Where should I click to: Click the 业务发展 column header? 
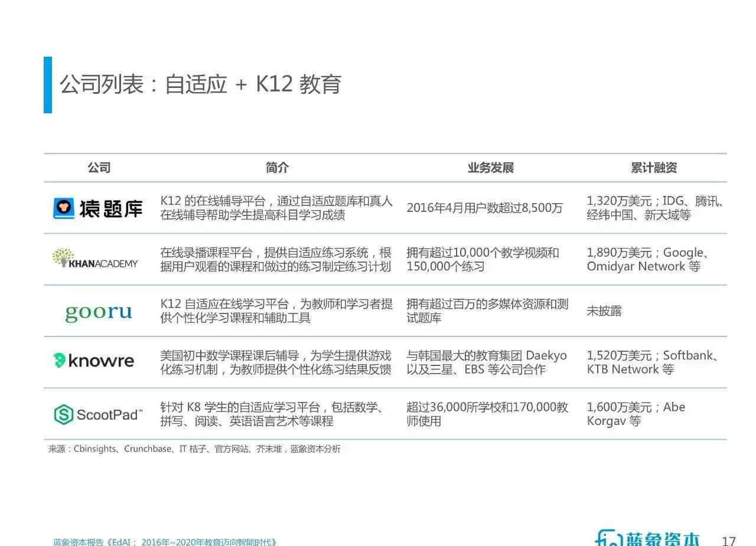click(490, 168)
